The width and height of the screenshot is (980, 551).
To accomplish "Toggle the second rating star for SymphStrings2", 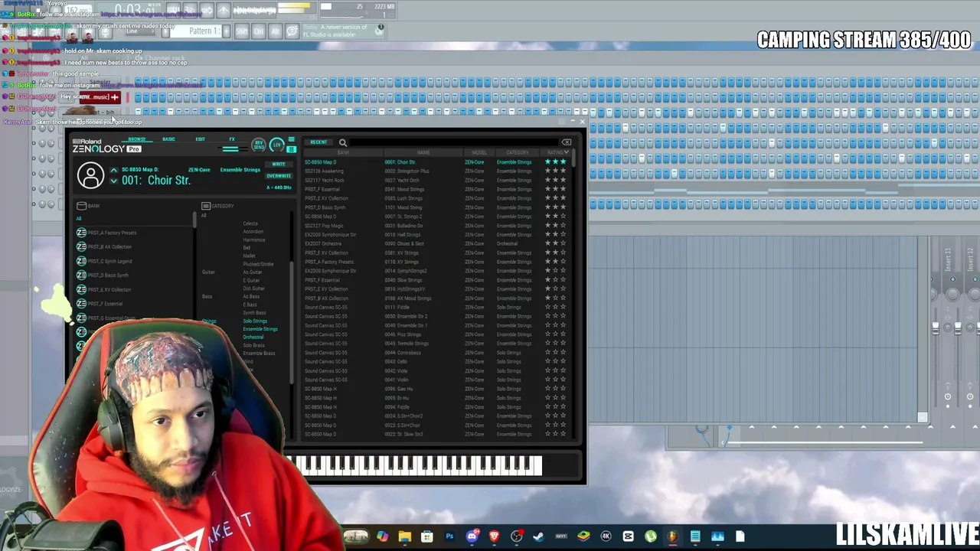I will [556, 271].
